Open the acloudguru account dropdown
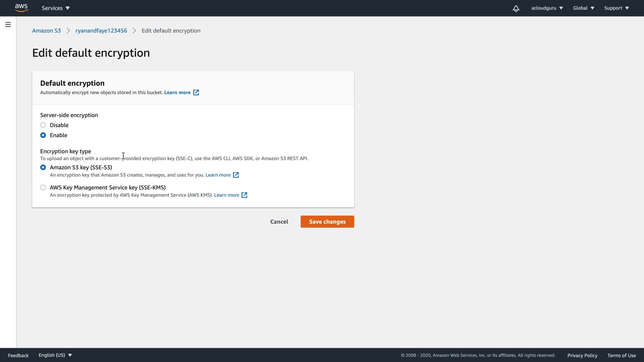Viewport: 644px width, 362px height. (547, 8)
